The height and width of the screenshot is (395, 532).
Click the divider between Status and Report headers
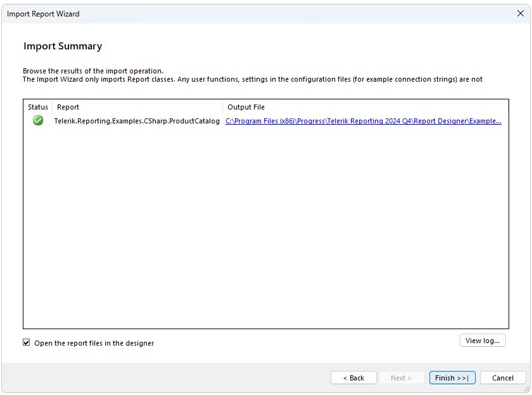pyautogui.click(x=52, y=107)
